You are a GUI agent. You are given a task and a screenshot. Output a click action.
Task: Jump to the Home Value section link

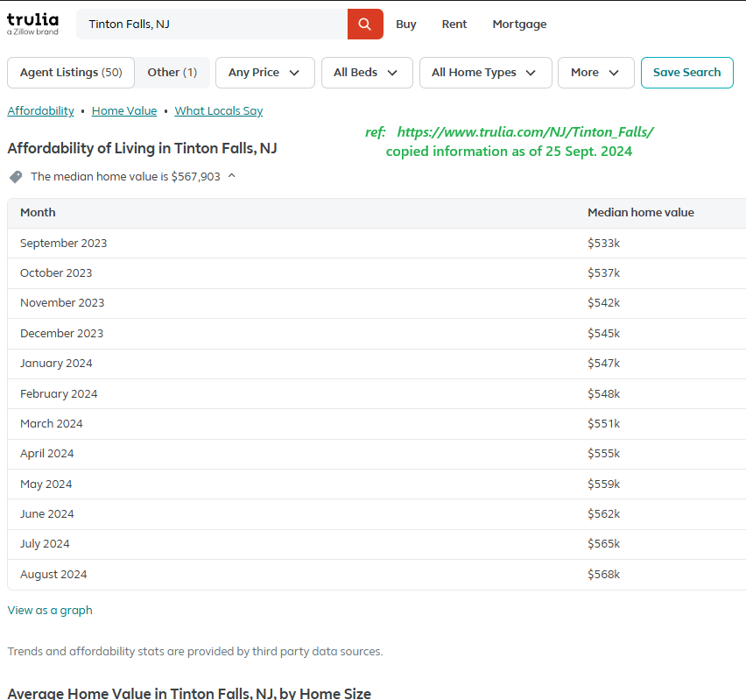pos(124,110)
